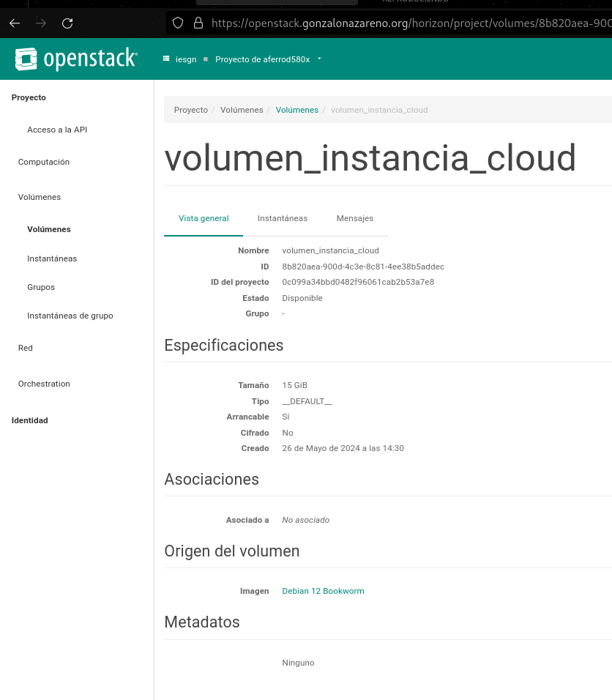Viewport: 612px width, 700px height.
Task: Click the Disponible status value
Action: point(302,298)
